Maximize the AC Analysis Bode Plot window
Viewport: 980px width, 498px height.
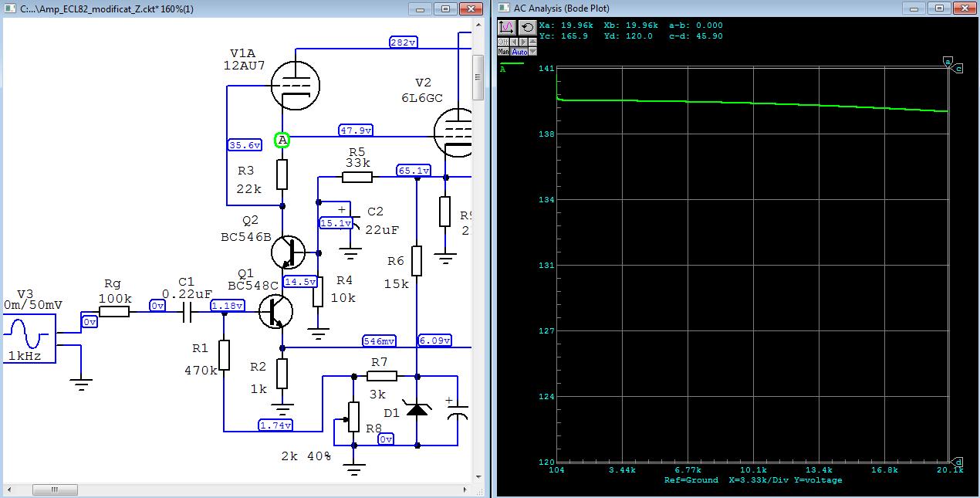pyautogui.click(x=939, y=8)
